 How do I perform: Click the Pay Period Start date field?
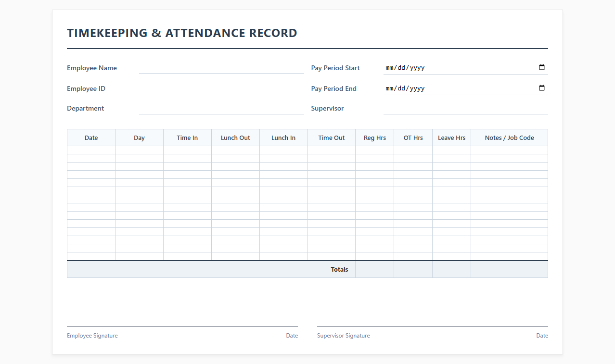click(x=465, y=68)
